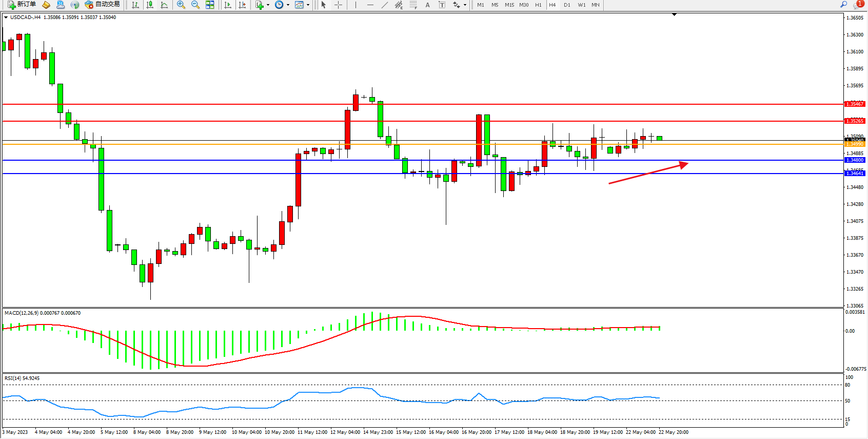This screenshot has width=868, height=439.
Task: Expand the periodicity clock dropdown
Action: (x=288, y=5)
